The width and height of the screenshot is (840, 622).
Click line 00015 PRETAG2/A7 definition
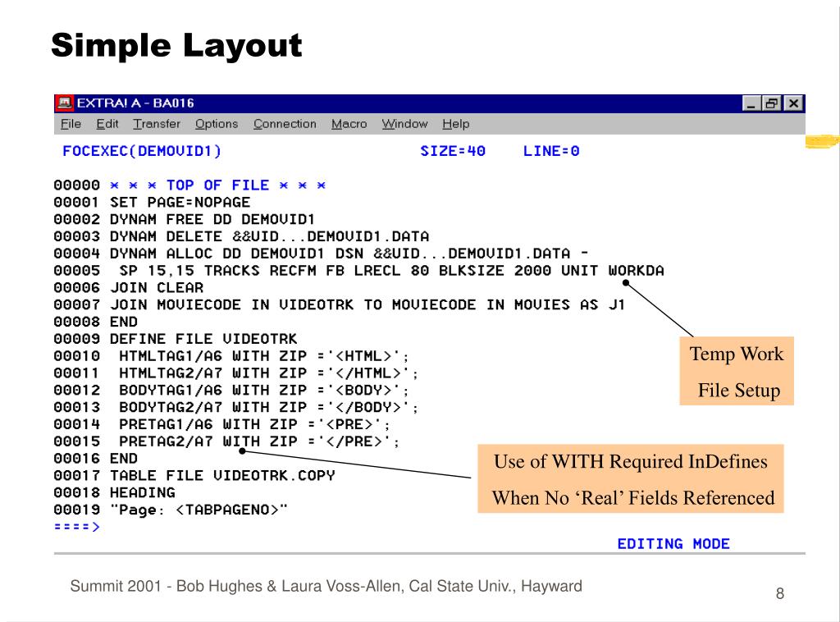tap(226, 442)
